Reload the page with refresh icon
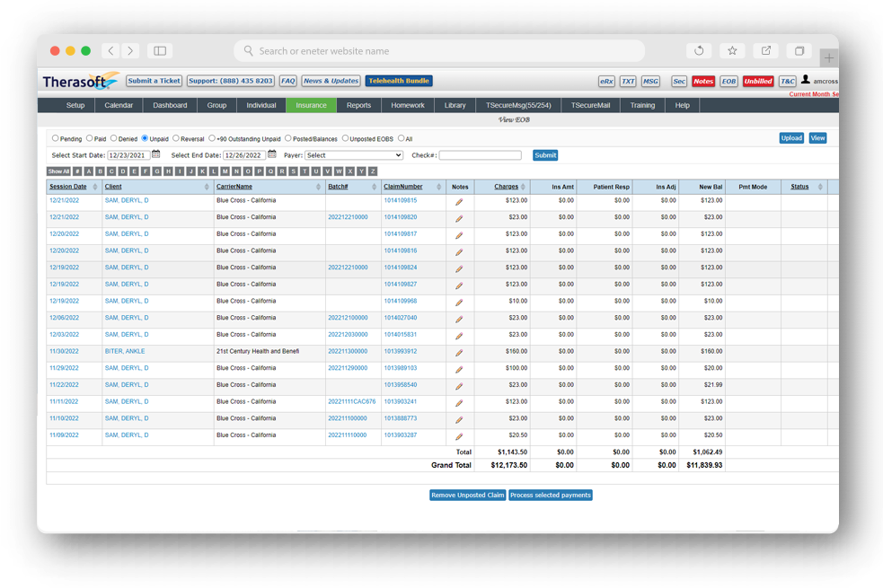 coord(699,50)
